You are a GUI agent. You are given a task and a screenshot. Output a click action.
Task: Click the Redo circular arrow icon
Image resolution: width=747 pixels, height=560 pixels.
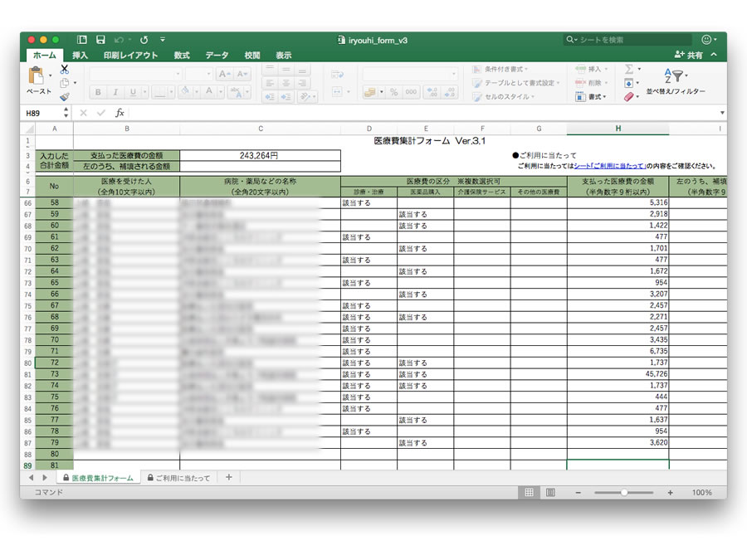(144, 40)
